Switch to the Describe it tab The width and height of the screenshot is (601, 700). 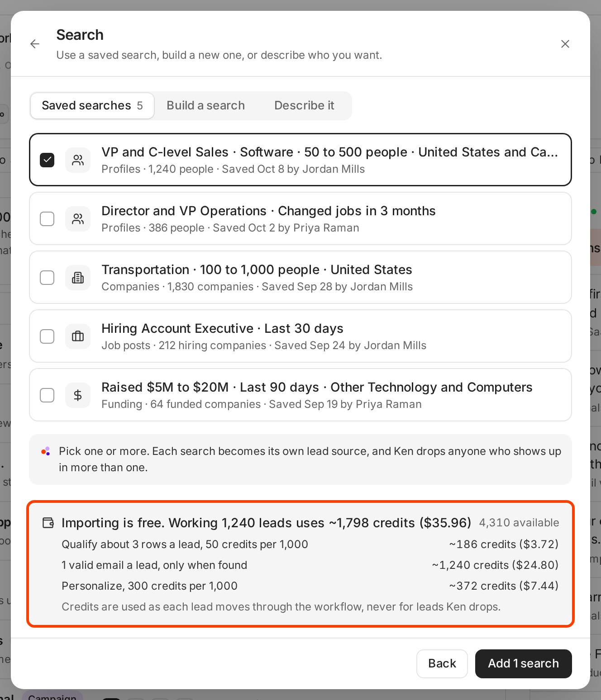click(304, 106)
